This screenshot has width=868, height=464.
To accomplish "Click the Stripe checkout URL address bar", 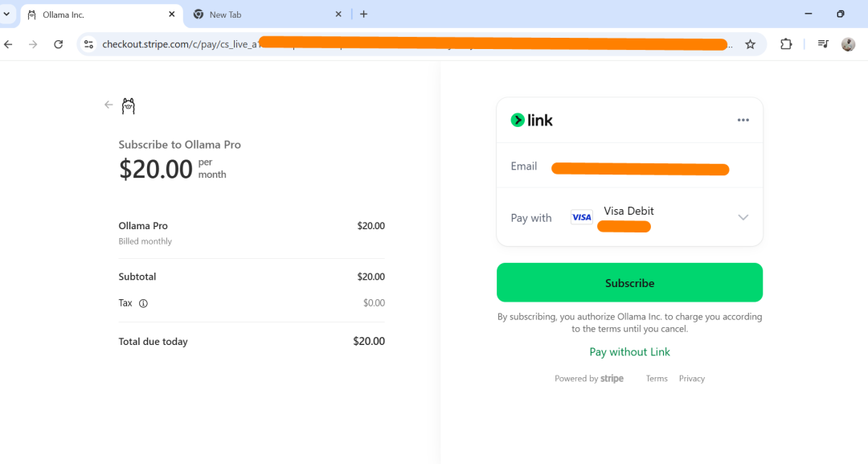I will click(x=402, y=44).
